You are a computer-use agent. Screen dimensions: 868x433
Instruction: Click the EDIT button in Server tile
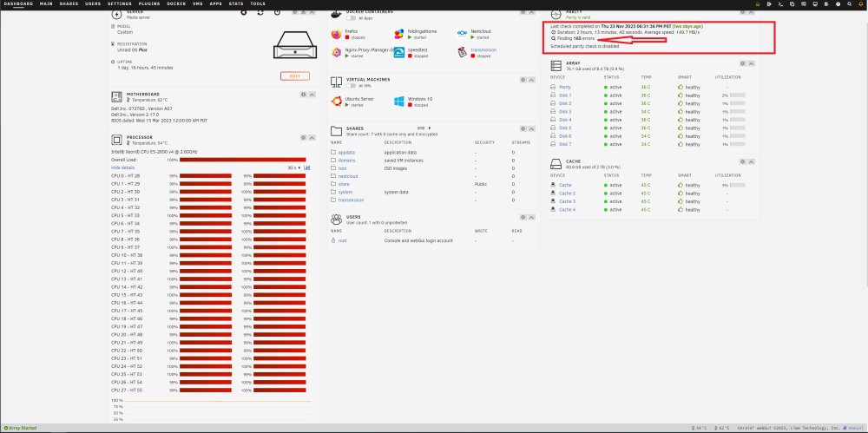point(295,75)
